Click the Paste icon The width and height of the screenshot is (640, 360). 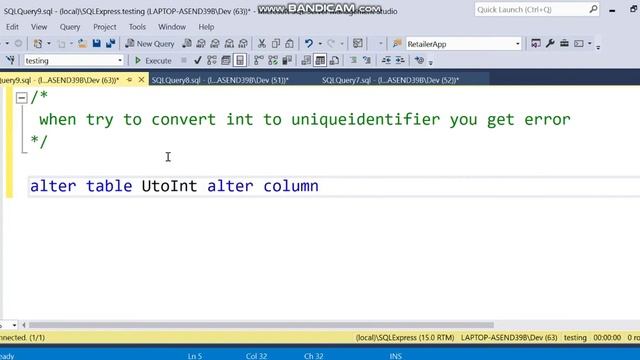point(289,43)
